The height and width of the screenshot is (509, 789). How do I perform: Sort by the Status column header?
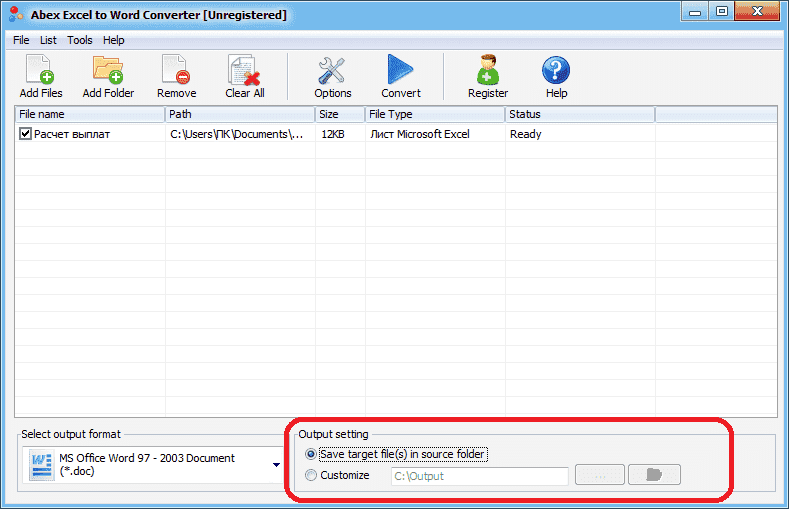(580, 114)
